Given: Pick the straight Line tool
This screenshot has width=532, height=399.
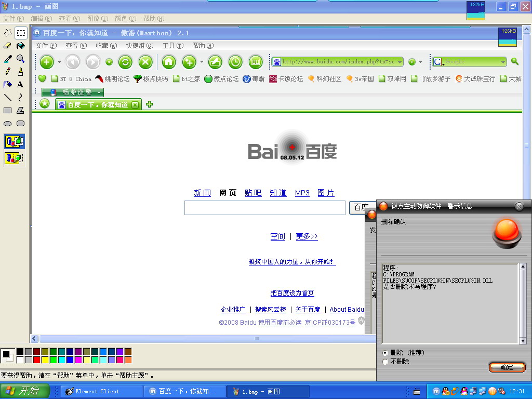Looking at the screenshot, I should [x=7, y=98].
